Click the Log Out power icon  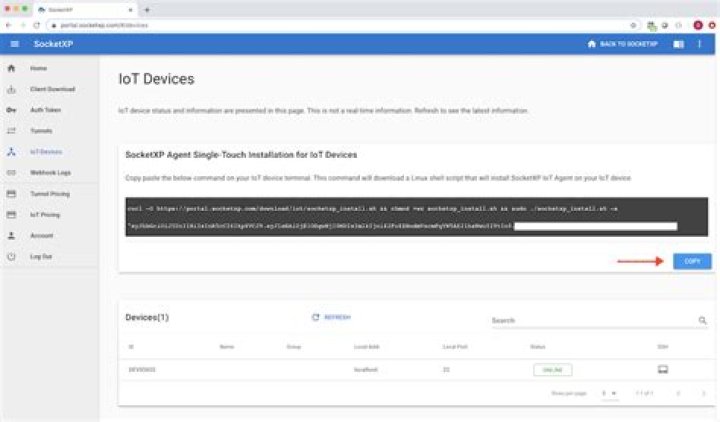(x=11, y=257)
